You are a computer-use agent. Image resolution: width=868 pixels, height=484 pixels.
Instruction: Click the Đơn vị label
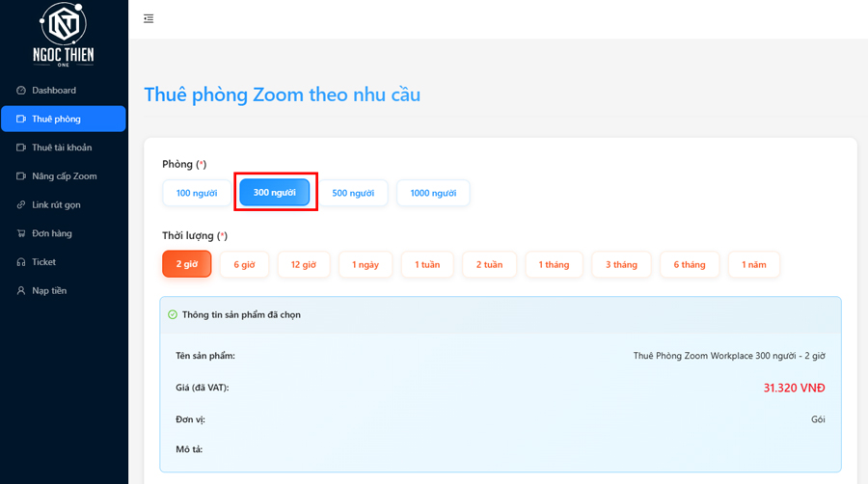[190, 419]
